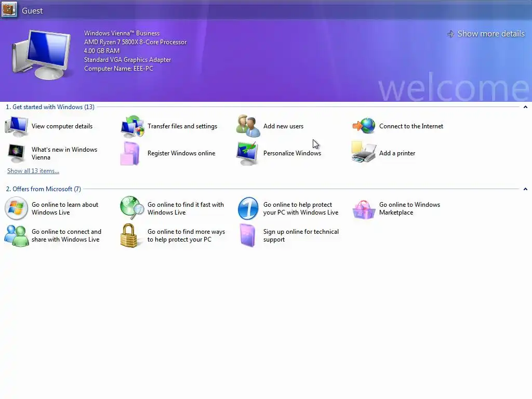Select Transfer files and settings label
Image resolution: width=532 pixels, height=399 pixels.
182,126
